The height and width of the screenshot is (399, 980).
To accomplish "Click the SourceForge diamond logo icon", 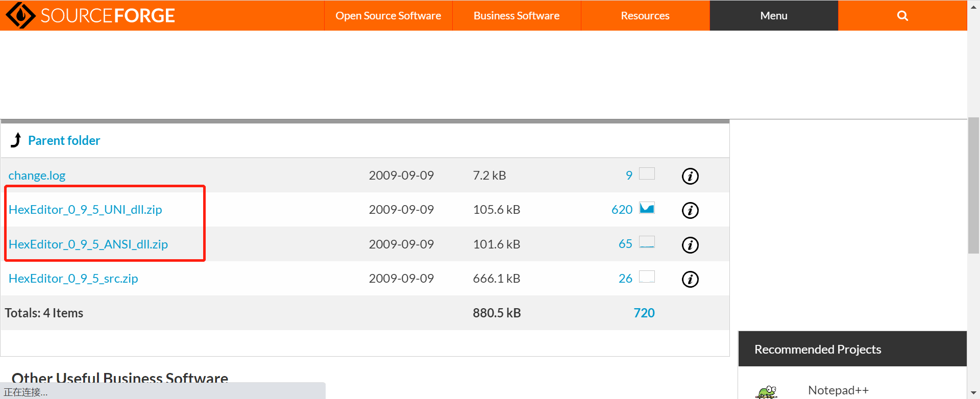I will [x=20, y=15].
